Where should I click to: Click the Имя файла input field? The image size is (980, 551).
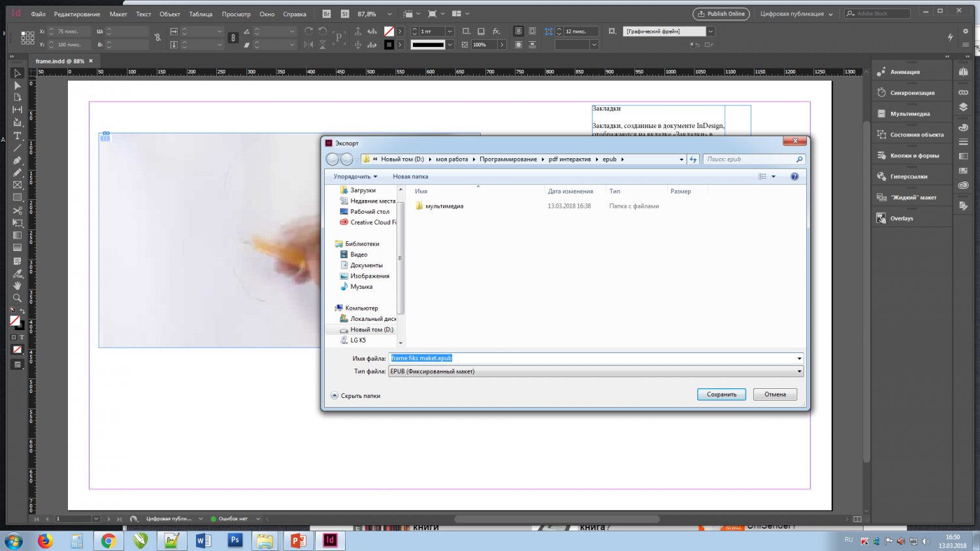592,358
